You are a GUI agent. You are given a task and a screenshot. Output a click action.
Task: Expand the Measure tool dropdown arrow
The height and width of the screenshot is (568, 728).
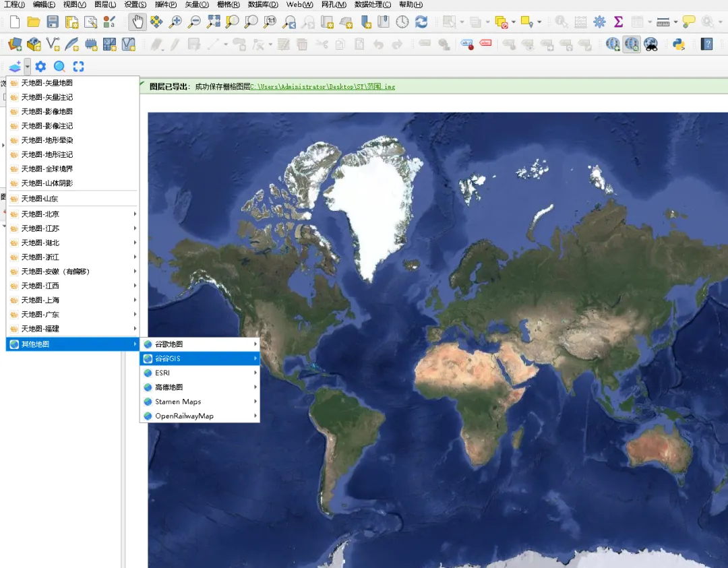pos(675,22)
